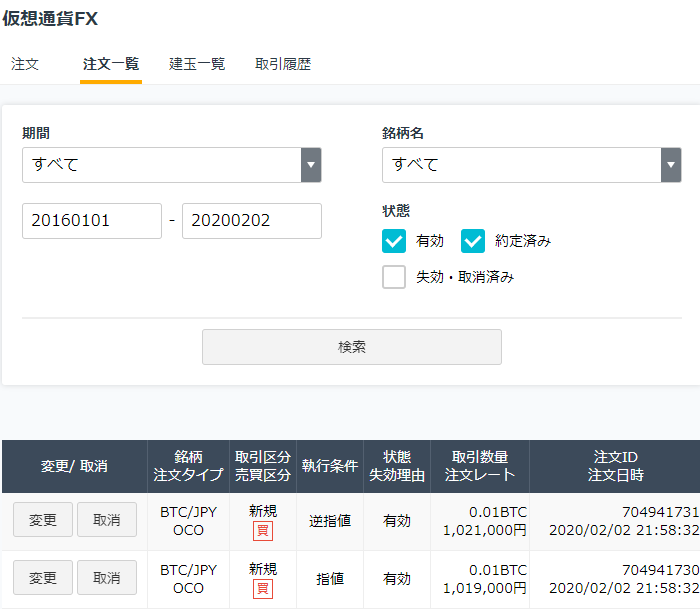This screenshot has width=700, height=609.
Task: Click the start date field 20160101
Action: (92, 221)
